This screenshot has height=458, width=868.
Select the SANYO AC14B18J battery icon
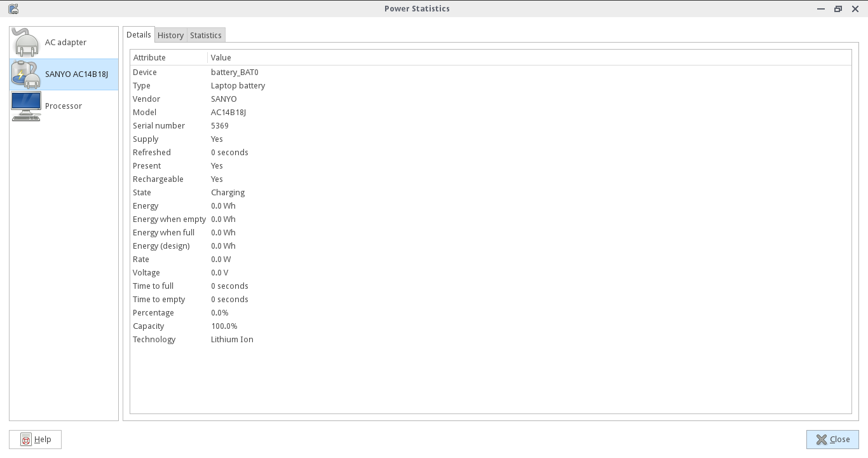click(x=26, y=74)
